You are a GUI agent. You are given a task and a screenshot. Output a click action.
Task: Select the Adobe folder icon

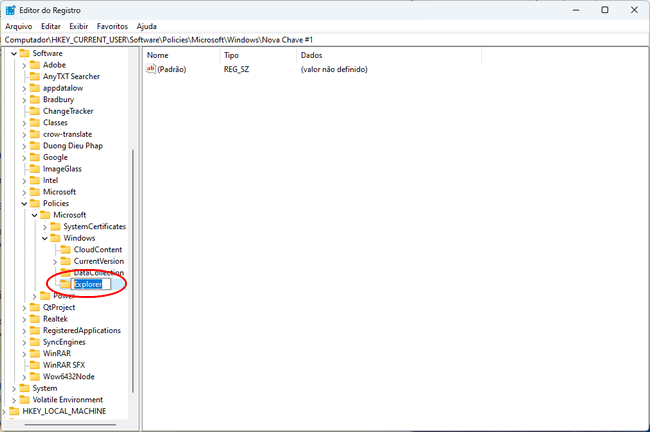coord(35,65)
